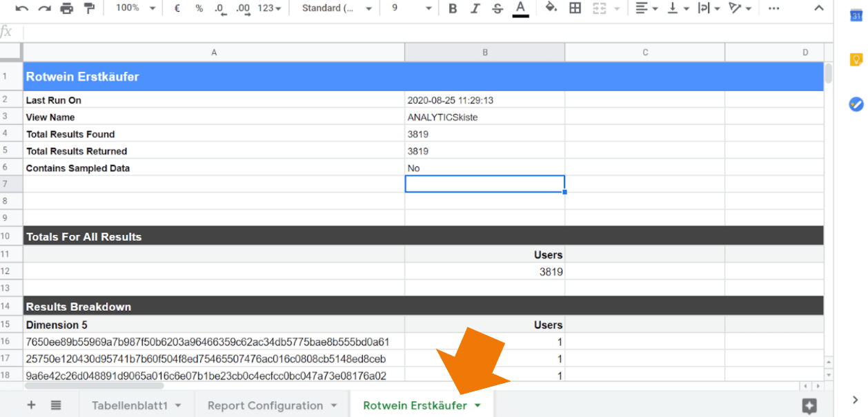Add a new sheet with plus icon
The height and width of the screenshot is (417, 868).
point(31,405)
